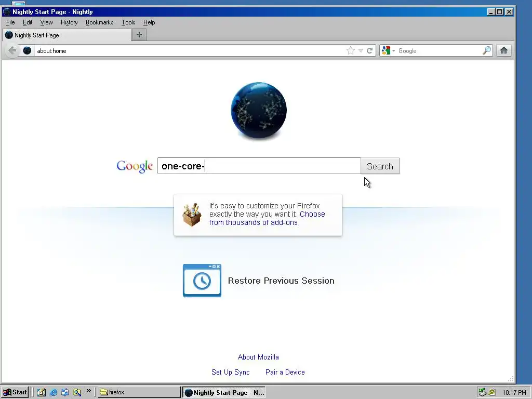Click the window resize grip corner
Viewport: 532px width, 399px height.
pyautogui.click(x=511, y=379)
